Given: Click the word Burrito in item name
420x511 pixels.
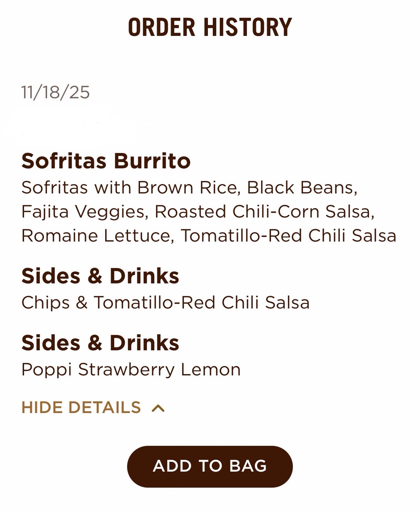Looking at the screenshot, I should 152,161.
